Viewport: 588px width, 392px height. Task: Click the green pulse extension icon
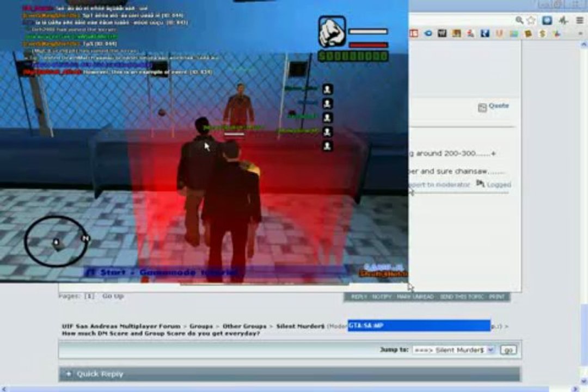click(x=563, y=20)
